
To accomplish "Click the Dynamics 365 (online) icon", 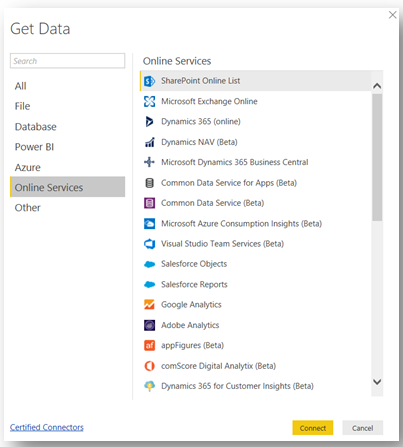I will 149,122.
